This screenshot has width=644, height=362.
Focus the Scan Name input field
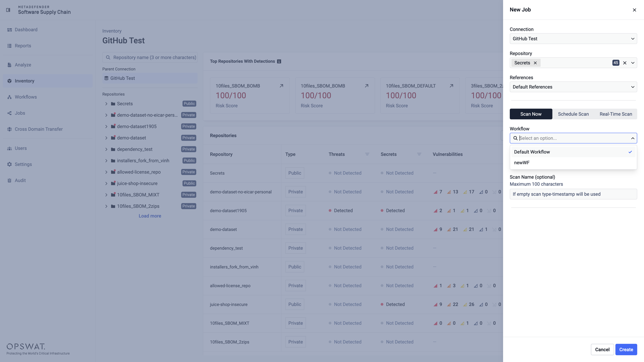click(x=573, y=194)
